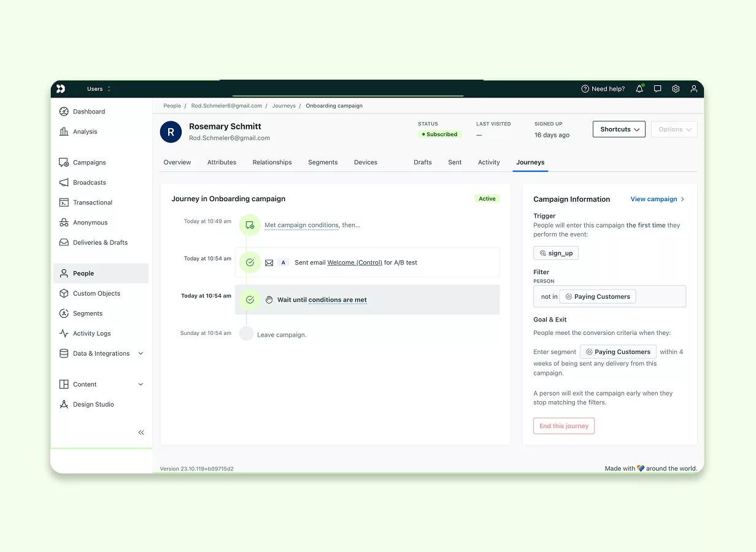
Task: Collapse the sidebar with the double chevron
Action: 141,432
